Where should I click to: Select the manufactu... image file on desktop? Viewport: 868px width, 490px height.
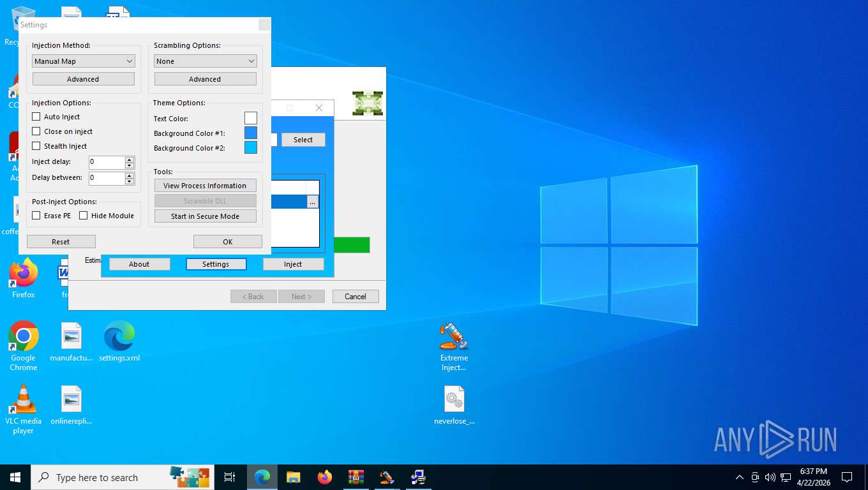coord(71,342)
